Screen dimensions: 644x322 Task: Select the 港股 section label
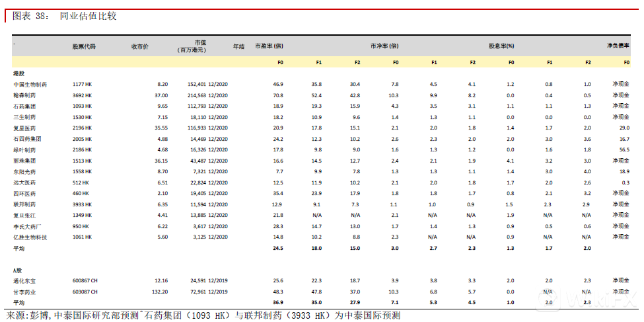[18, 73]
